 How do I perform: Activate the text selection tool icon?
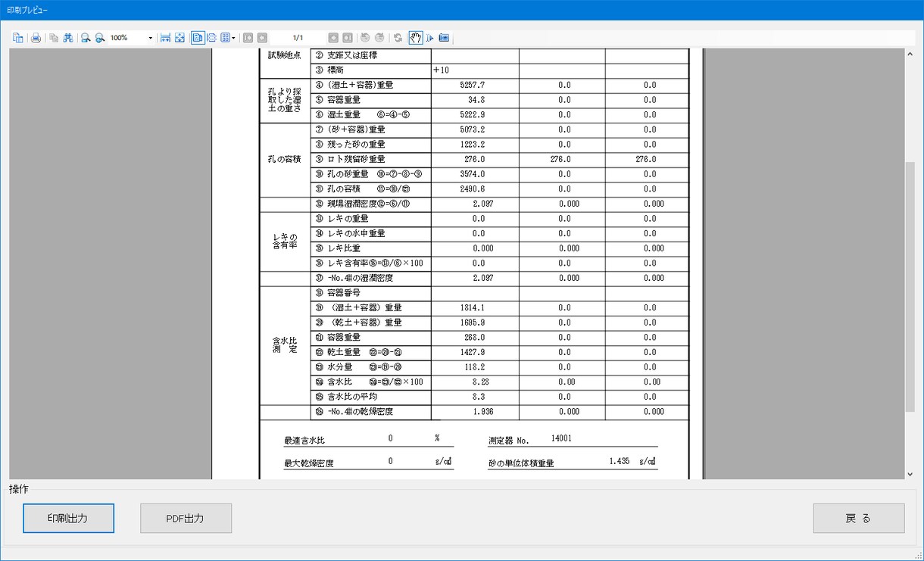(x=429, y=38)
